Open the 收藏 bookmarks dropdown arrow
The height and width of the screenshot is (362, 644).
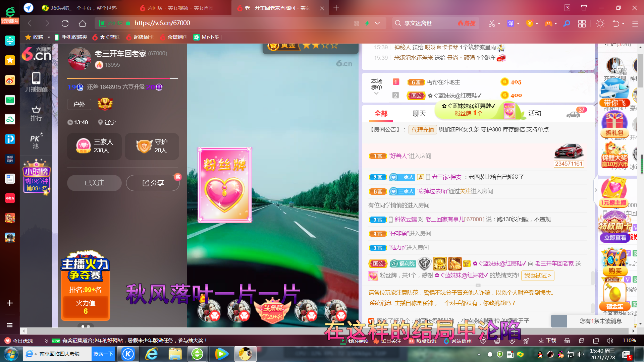click(49, 37)
